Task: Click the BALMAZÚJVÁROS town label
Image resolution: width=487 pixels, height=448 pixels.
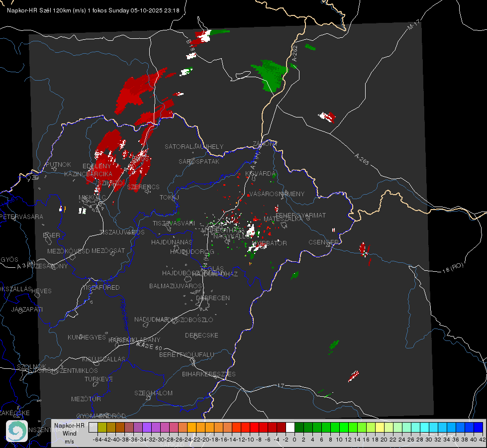Action: pyautogui.click(x=176, y=286)
